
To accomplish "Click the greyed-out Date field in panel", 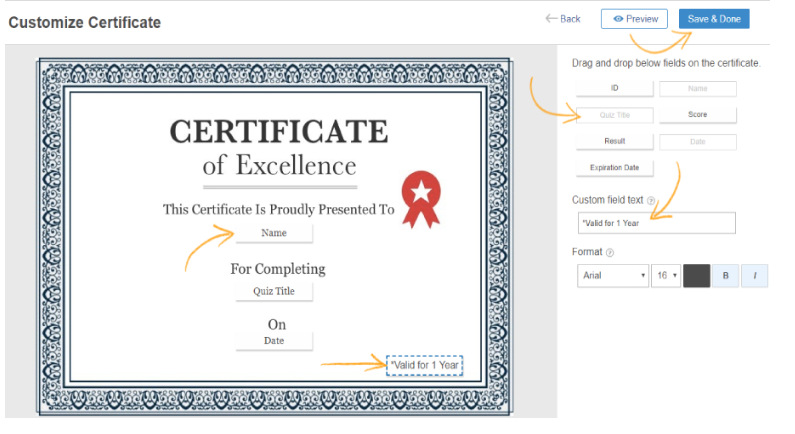I will pyautogui.click(x=697, y=142).
